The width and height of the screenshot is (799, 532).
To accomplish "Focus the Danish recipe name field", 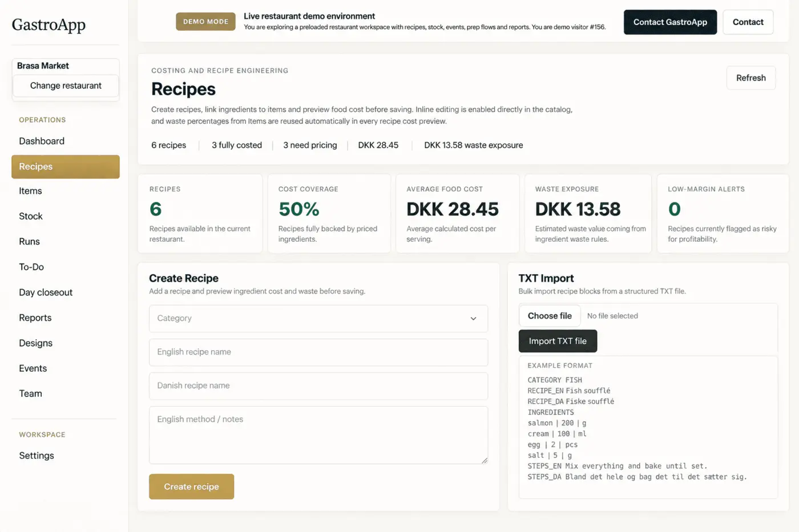I will (318, 386).
